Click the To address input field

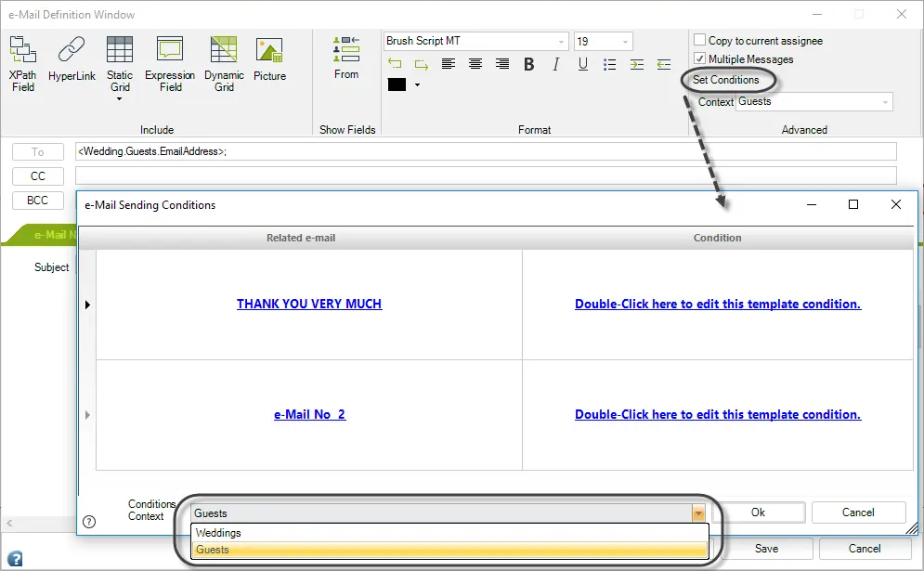(486, 151)
